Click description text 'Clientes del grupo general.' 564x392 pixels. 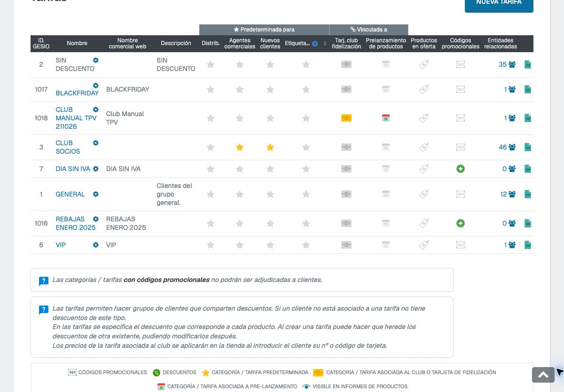point(174,194)
